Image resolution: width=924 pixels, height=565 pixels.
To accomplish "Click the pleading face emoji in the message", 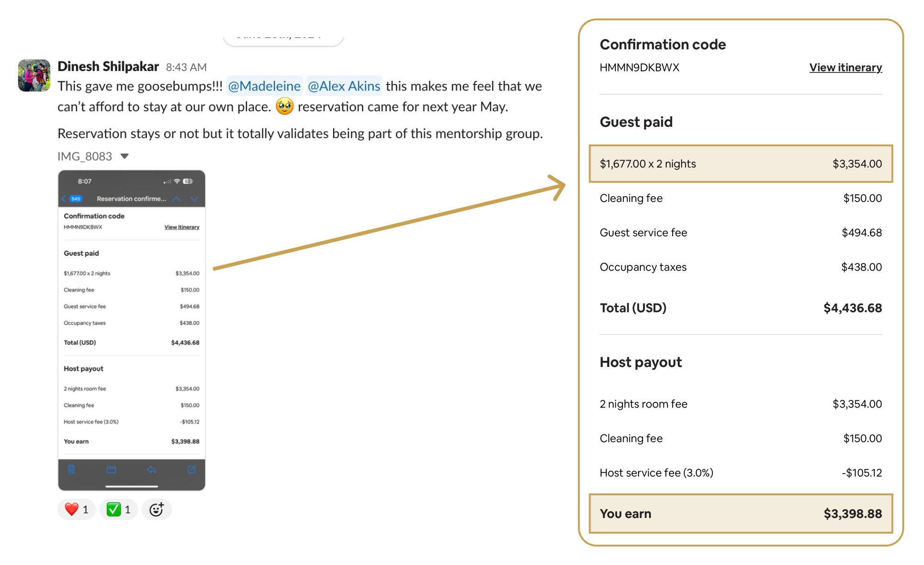I will [285, 107].
